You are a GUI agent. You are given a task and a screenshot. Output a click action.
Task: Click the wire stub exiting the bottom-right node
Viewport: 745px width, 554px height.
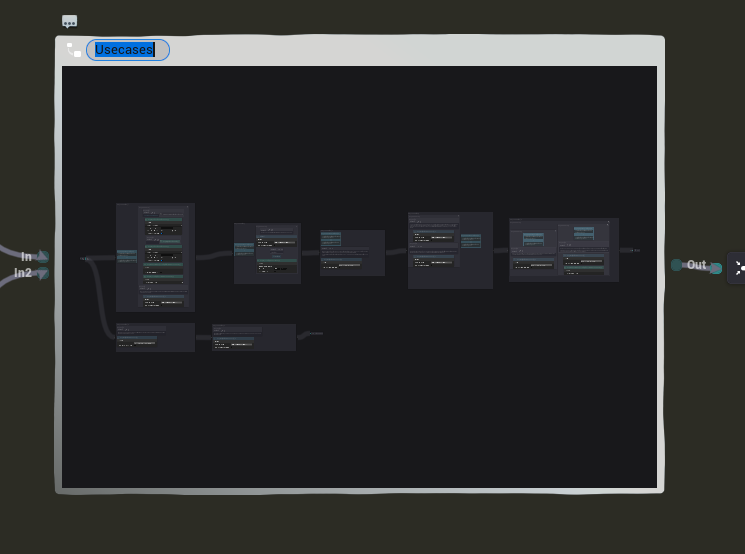pos(310,333)
